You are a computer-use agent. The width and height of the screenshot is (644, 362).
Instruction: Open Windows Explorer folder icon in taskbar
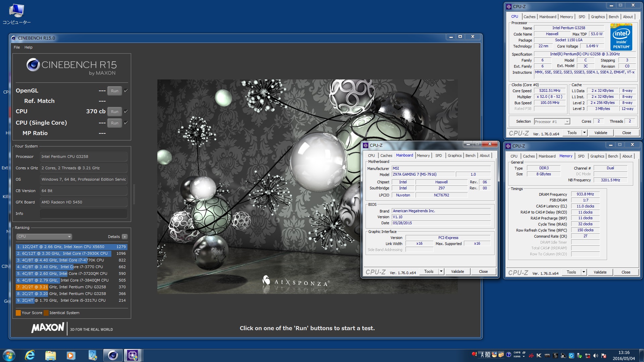tap(50, 355)
